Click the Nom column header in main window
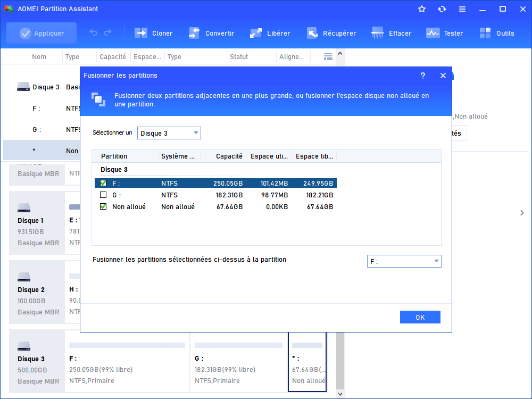This screenshot has width=532, height=399. pyautogui.click(x=39, y=57)
